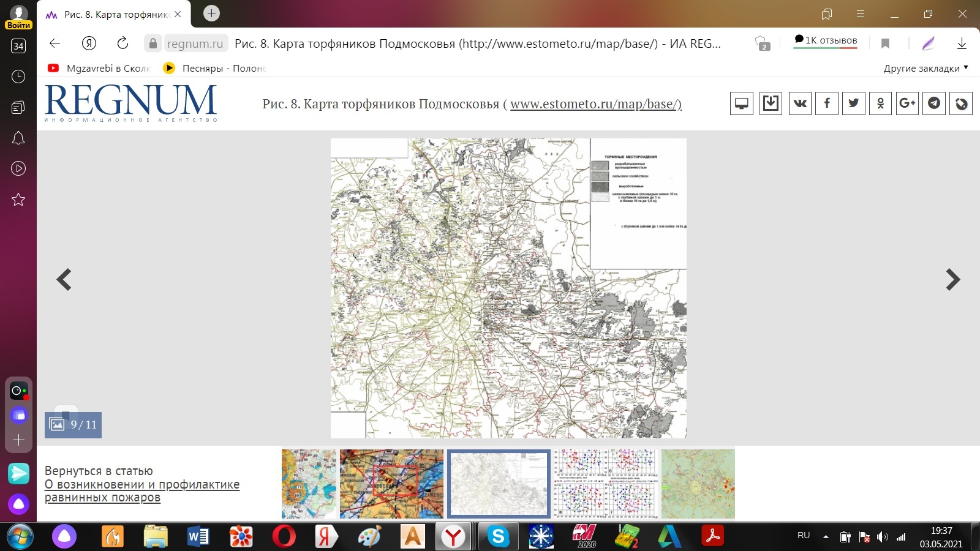
Task: Share the page on VK
Action: (800, 103)
